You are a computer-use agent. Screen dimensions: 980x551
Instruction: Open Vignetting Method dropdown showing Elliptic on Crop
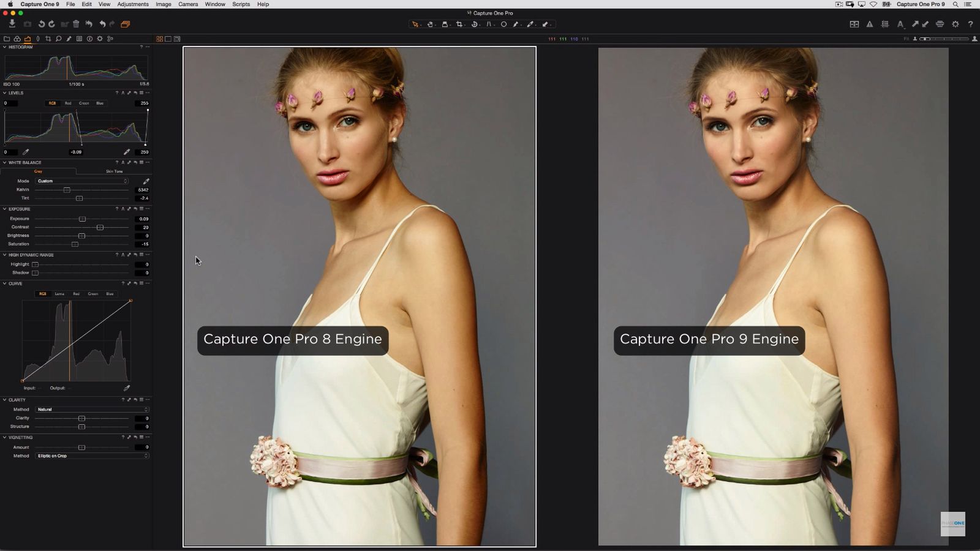coord(92,456)
